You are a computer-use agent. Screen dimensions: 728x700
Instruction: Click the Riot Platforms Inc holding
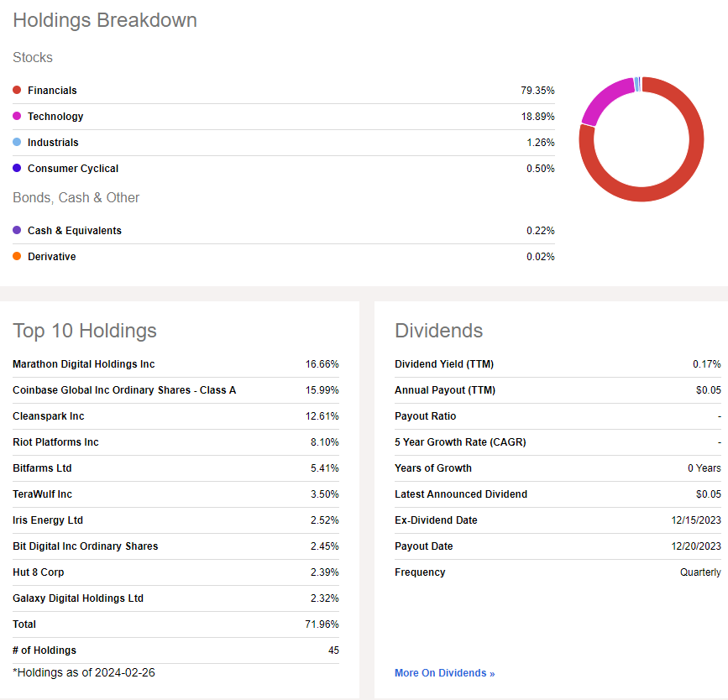coord(55,442)
